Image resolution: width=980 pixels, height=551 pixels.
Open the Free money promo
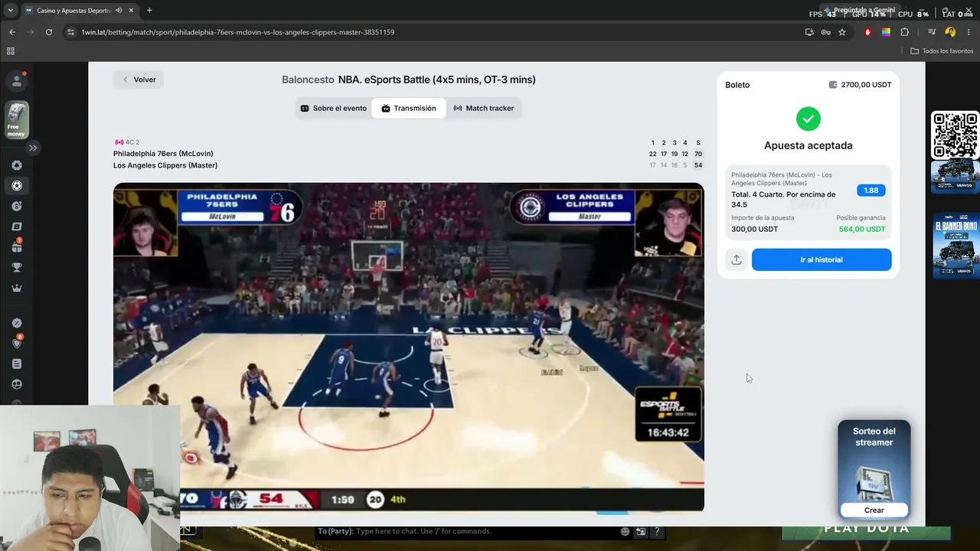point(17,120)
